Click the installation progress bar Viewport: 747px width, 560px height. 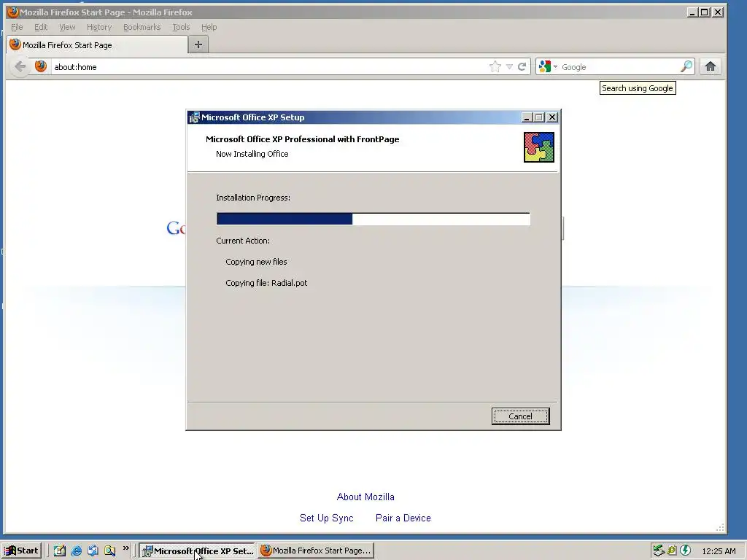tap(373, 219)
